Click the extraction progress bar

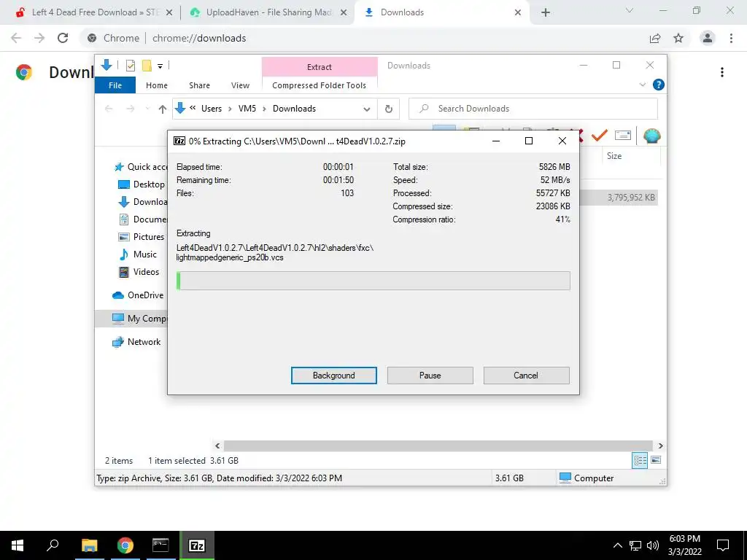(373, 281)
